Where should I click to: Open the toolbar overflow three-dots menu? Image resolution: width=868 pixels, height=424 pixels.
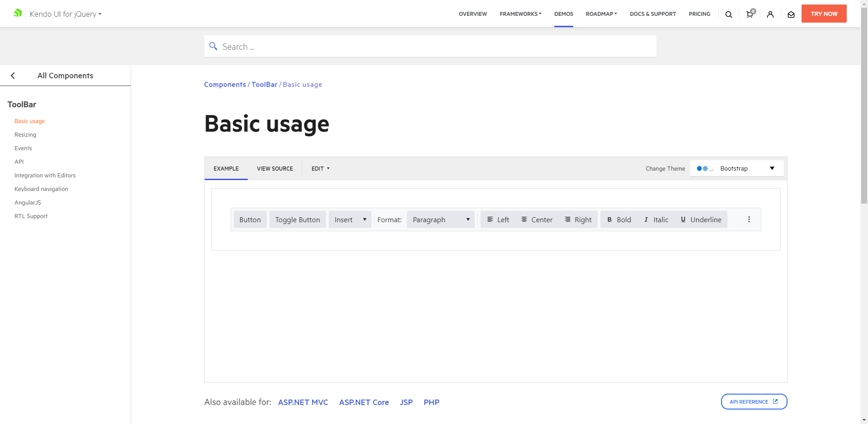[749, 219]
